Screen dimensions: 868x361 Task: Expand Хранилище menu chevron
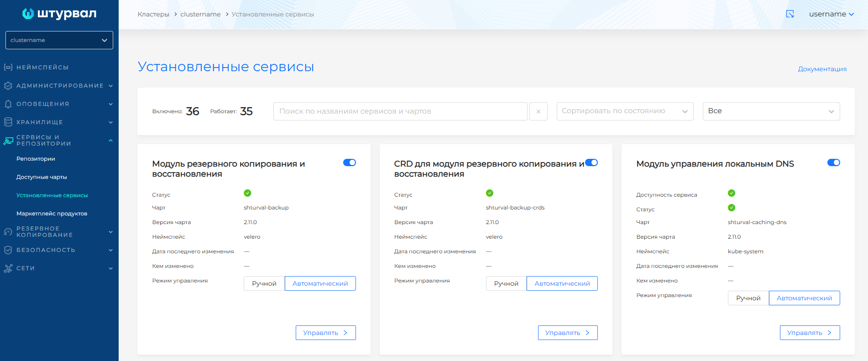click(111, 122)
